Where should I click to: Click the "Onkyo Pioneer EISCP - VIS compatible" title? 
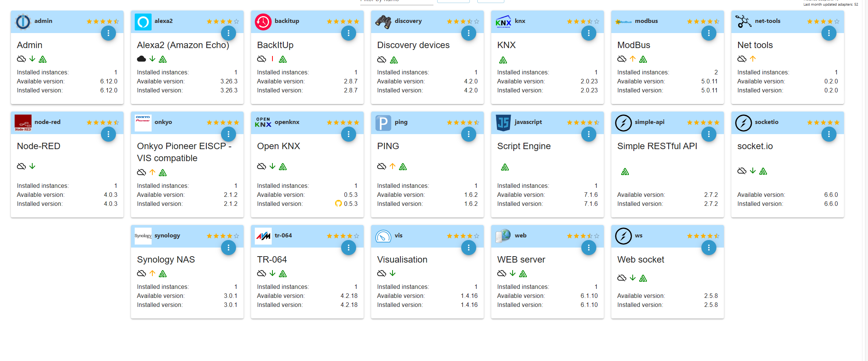[x=184, y=152]
